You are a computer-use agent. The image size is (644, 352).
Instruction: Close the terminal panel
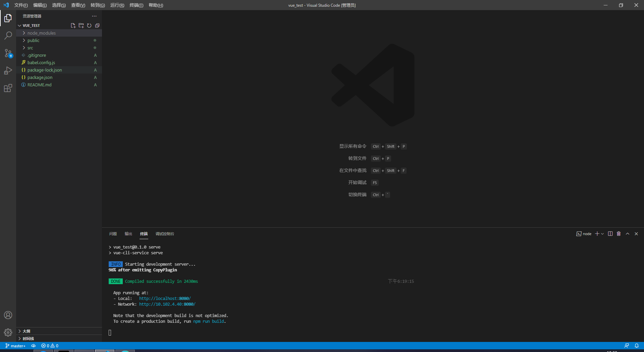[x=636, y=234]
